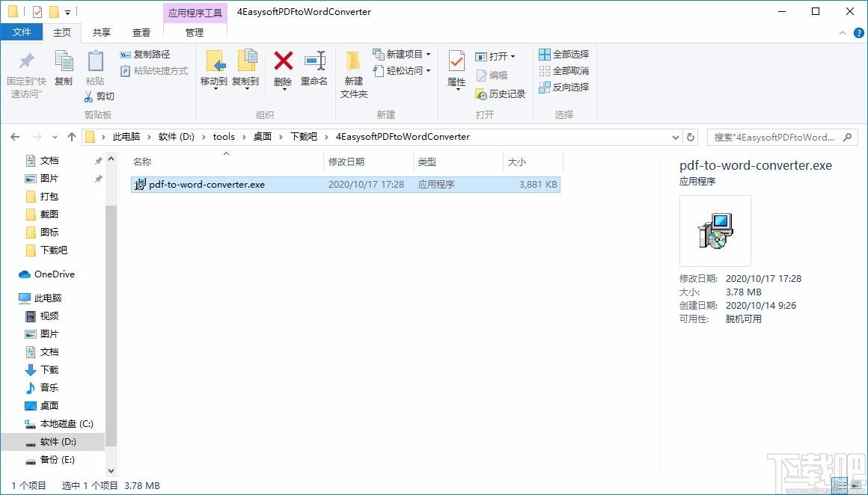The image size is (868, 495).
Task: Expand the address bar history dropdown
Action: [676, 137]
